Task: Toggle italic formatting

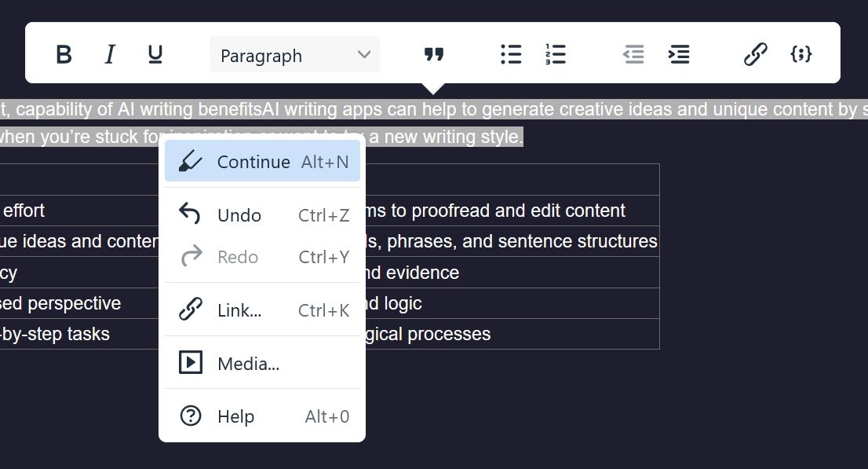Action: [x=110, y=54]
